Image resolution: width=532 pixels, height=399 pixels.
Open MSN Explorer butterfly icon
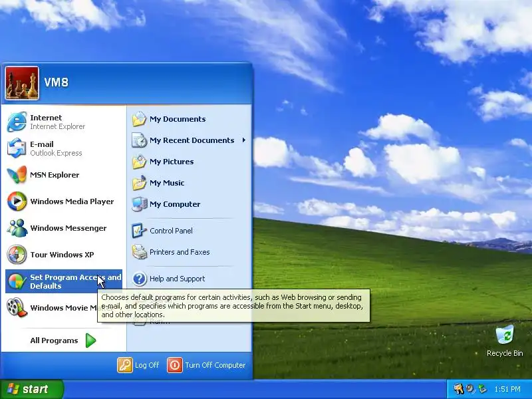coord(17,175)
